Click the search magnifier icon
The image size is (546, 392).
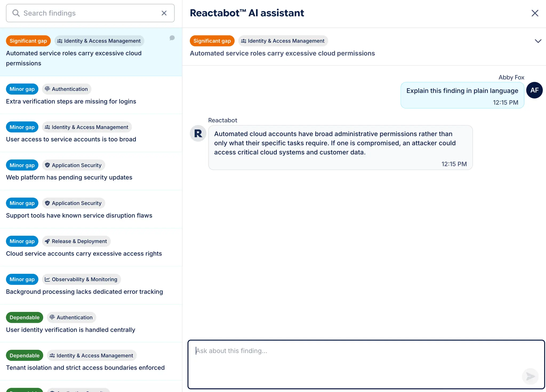[16, 13]
